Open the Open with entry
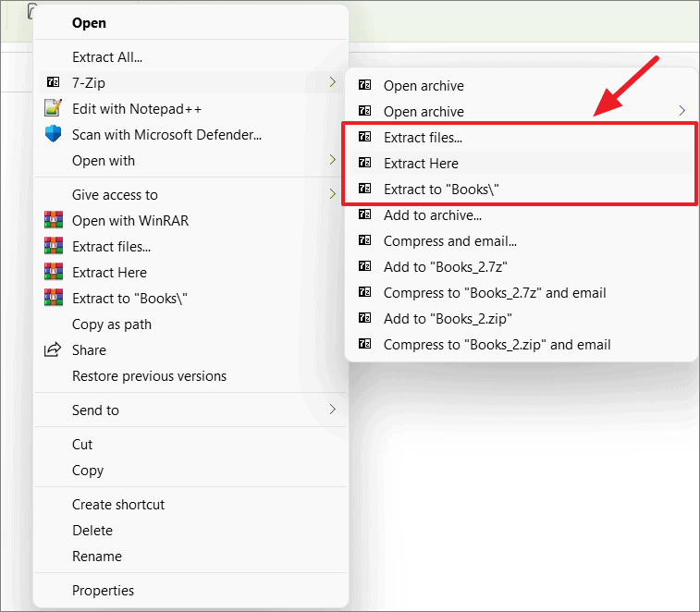The image size is (700, 612). pos(191,160)
